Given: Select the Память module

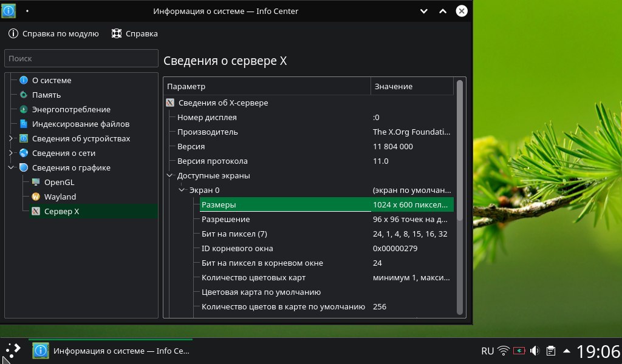Looking at the screenshot, I should tap(46, 95).
